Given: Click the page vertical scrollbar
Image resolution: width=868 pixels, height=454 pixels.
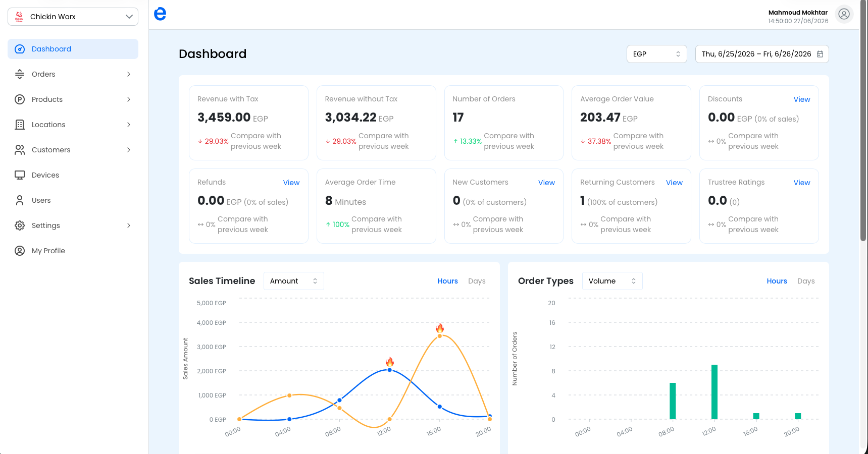Looking at the screenshot, I should [x=863, y=121].
